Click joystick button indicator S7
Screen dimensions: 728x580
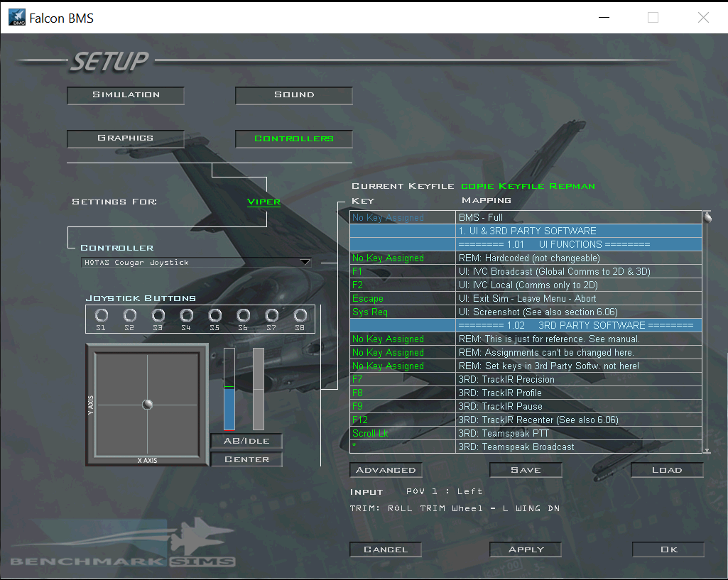(271, 316)
